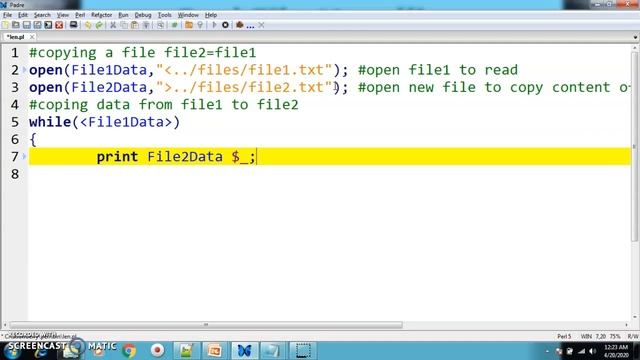Open the Search menu
640x360 pixels.
click(x=42, y=15)
